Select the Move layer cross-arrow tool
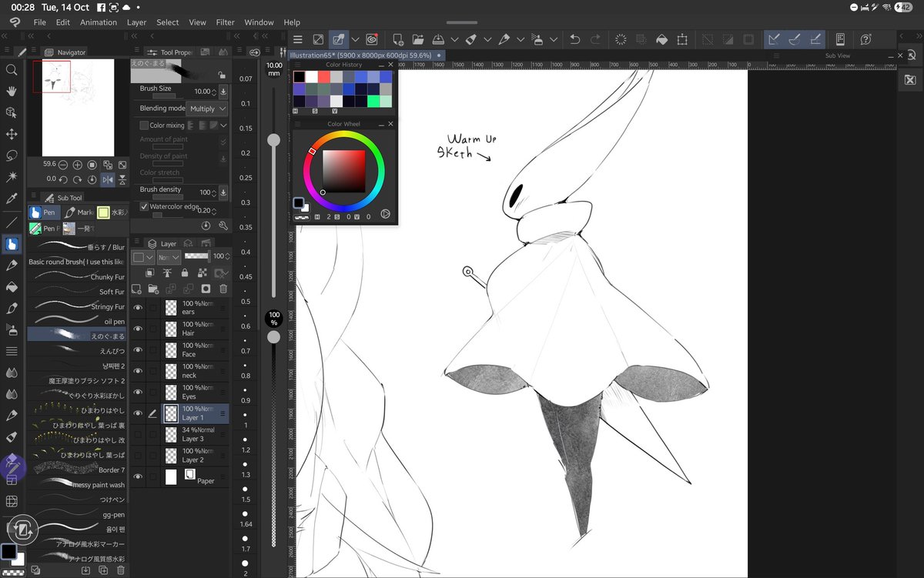 [x=12, y=134]
